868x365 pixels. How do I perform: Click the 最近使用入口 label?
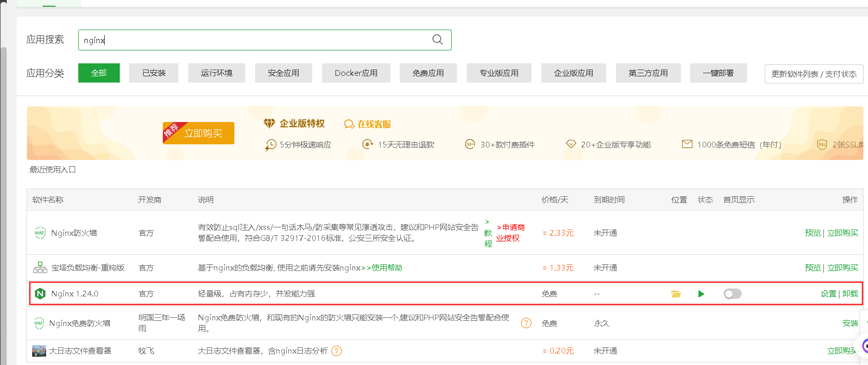(53, 170)
